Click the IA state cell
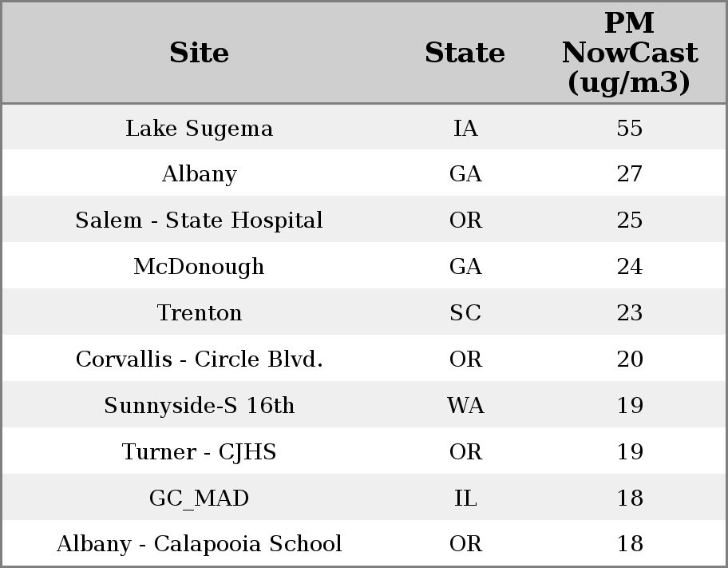728x568 pixels. pyautogui.click(x=465, y=128)
